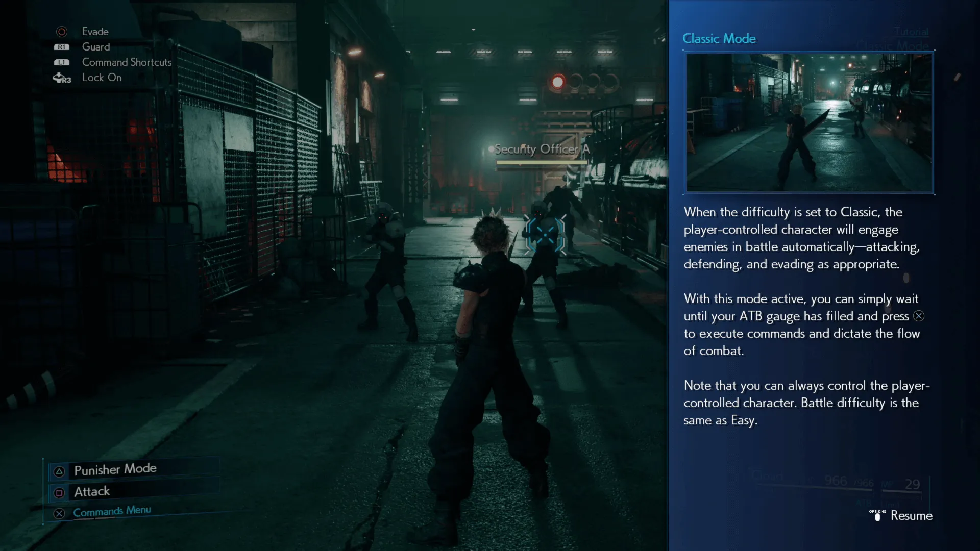The height and width of the screenshot is (551, 980).
Task: Click the Classic Mode tutorial heading
Action: coord(719,39)
